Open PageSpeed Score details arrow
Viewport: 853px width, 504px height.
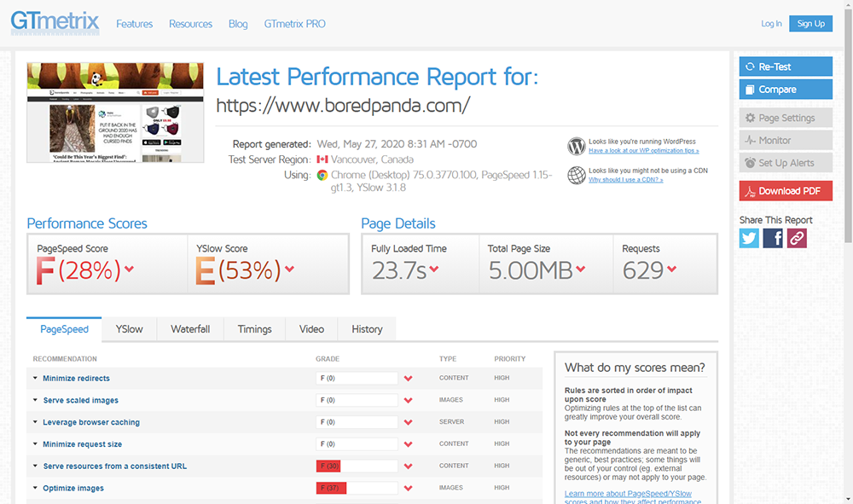tap(129, 269)
